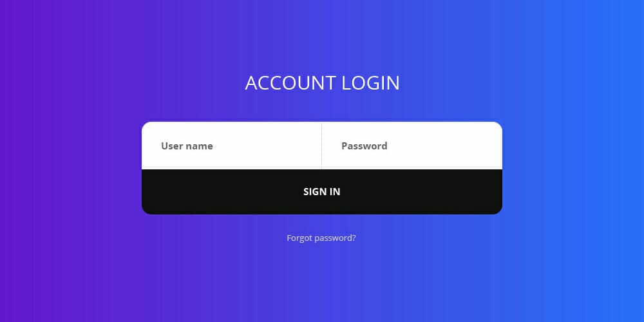Choose the password reset link below SIGN IN

pos(321,238)
